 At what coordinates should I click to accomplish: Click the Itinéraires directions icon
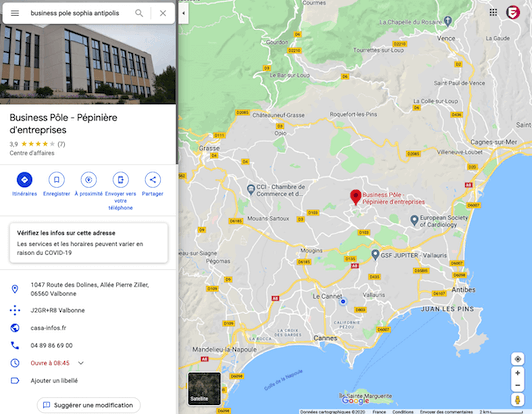(24, 180)
